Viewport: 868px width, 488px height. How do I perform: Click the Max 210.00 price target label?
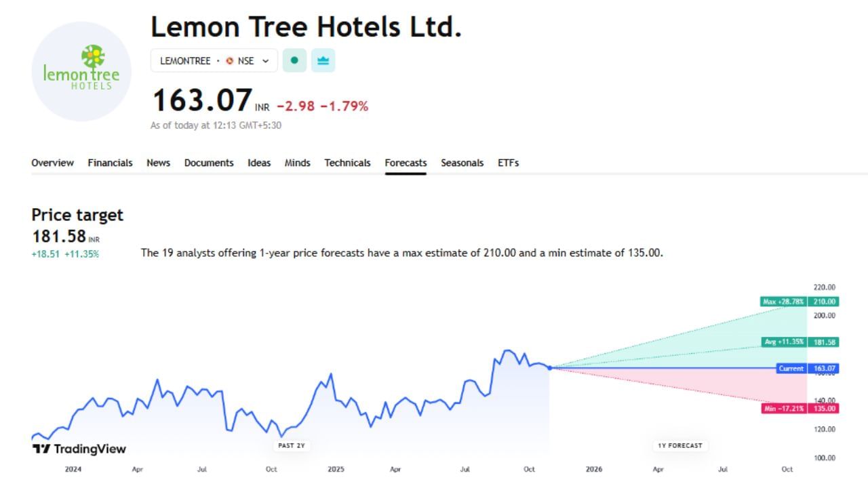(800, 302)
